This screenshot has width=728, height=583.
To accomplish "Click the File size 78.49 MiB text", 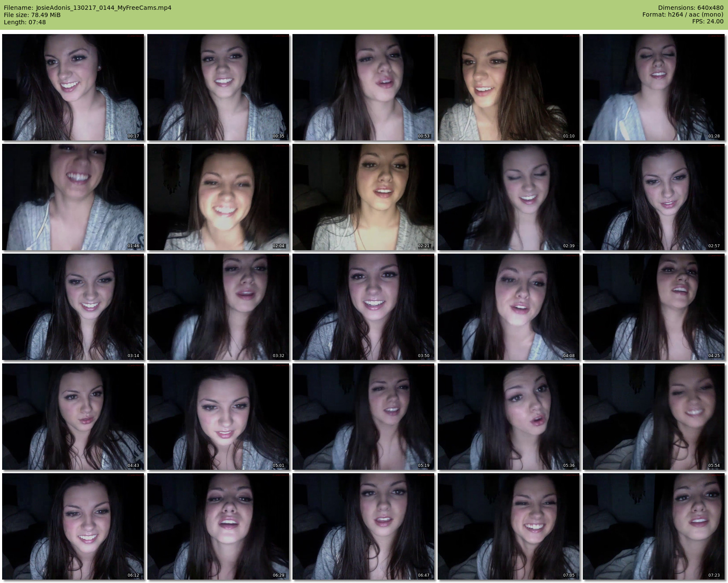I will tap(32, 15).
